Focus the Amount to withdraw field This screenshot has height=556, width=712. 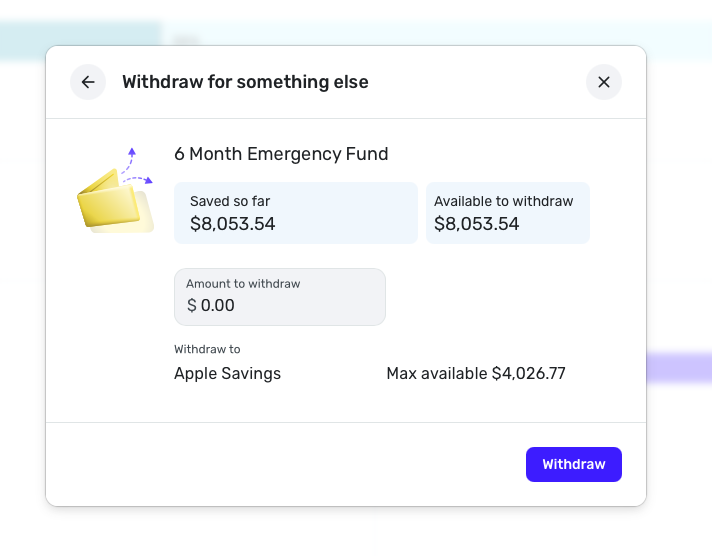click(280, 297)
